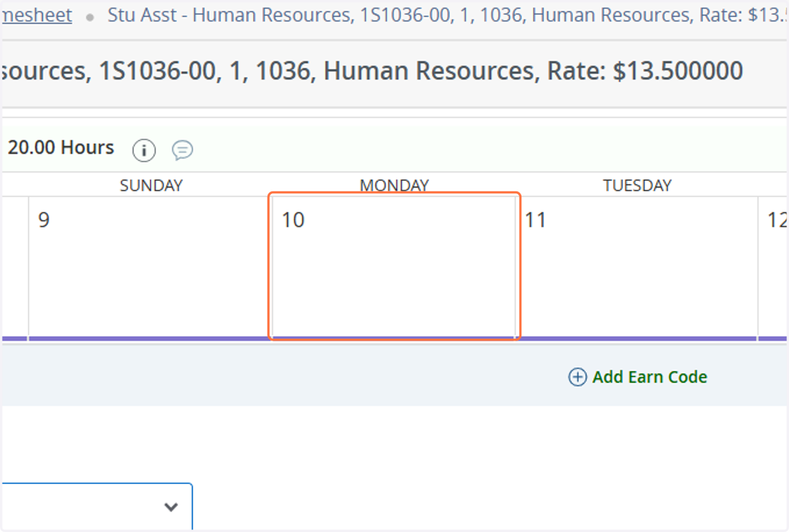The width and height of the screenshot is (789, 532).
Task: Click the 20.00 Hours total text
Action: coord(60,147)
